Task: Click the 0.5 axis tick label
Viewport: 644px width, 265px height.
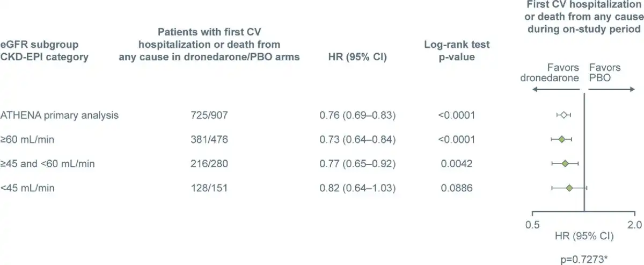Action: click(x=532, y=223)
